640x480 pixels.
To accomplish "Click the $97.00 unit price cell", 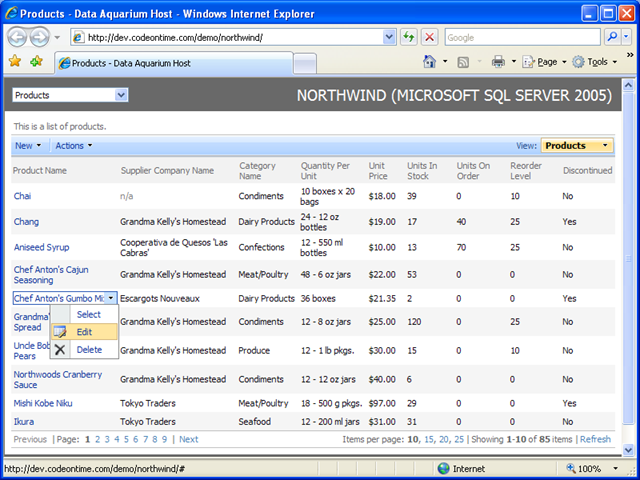I will 382,403.
